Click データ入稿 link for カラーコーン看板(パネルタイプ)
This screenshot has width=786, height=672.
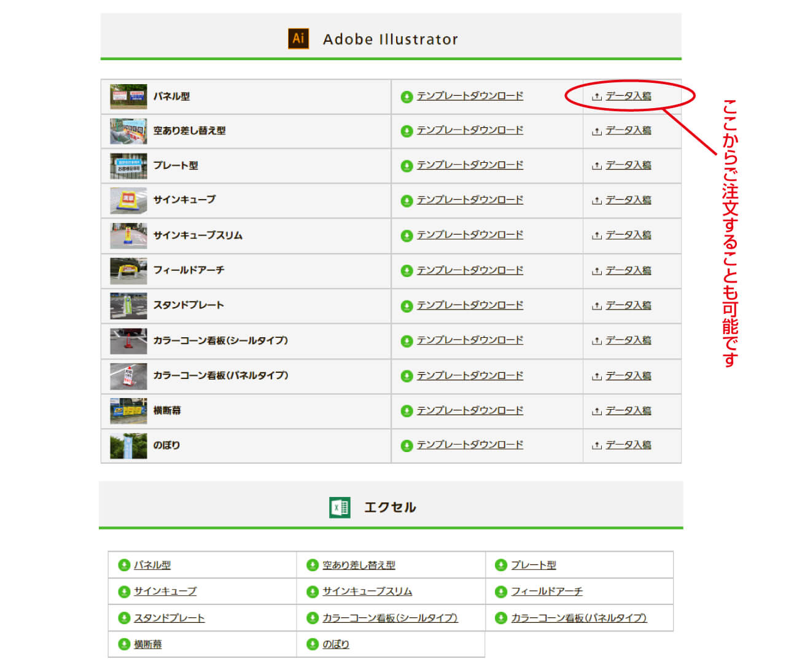628,376
